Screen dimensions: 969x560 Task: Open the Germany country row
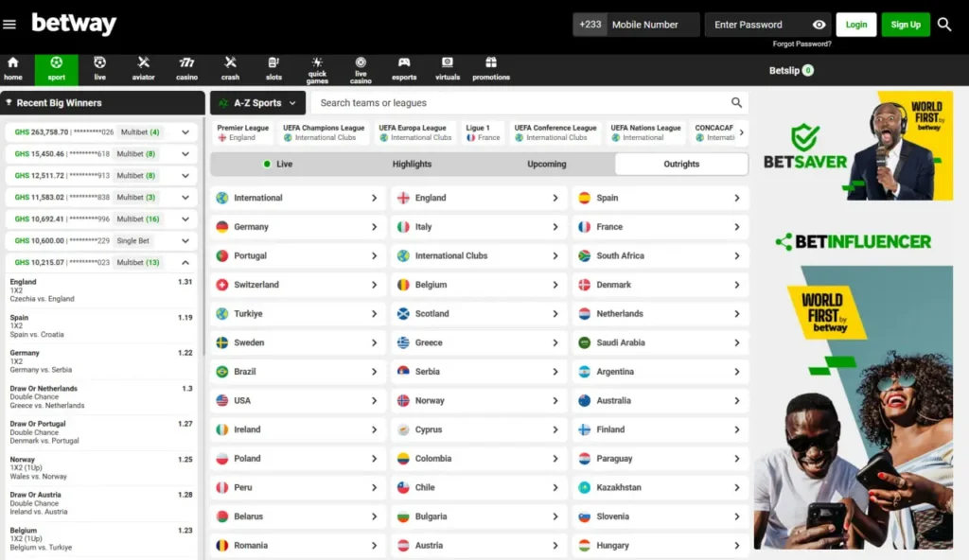pyautogui.click(x=298, y=227)
